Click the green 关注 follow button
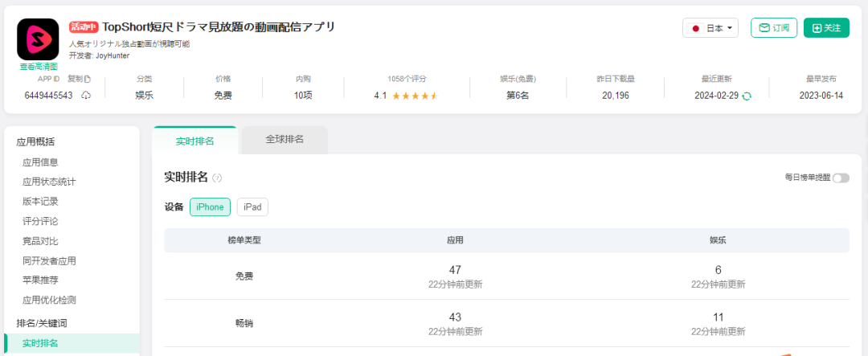Image resolution: width=868 pixels, height=356 pixels. click(x=826, y=28)
